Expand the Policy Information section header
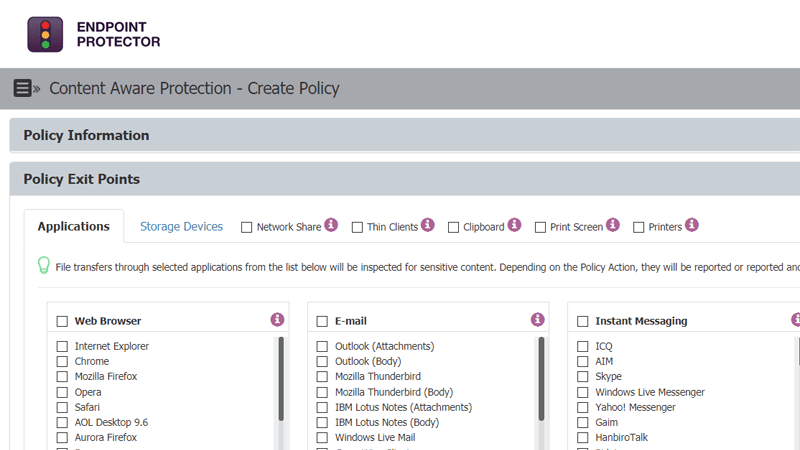800x450 pixels. click(x=405, y=135)
